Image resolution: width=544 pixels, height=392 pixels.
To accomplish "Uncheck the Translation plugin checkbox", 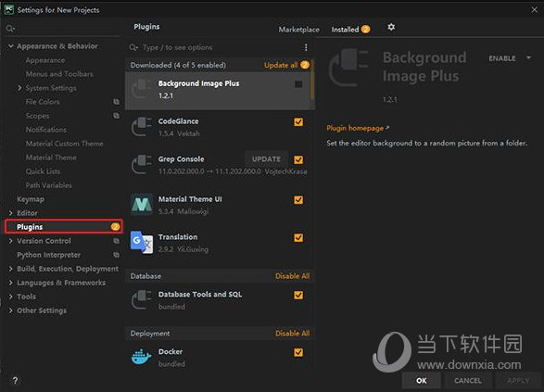I will (298, 237).
